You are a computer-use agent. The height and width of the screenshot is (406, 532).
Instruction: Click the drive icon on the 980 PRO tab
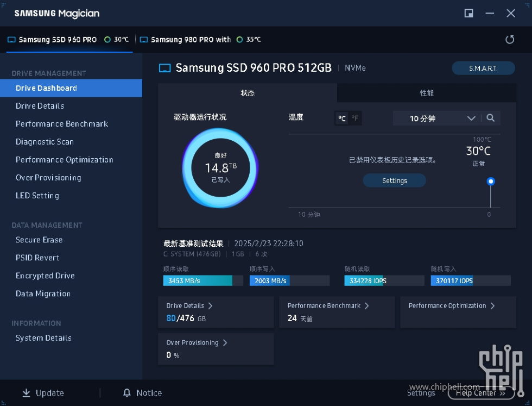pyautogui.click(x=144, y=40)
